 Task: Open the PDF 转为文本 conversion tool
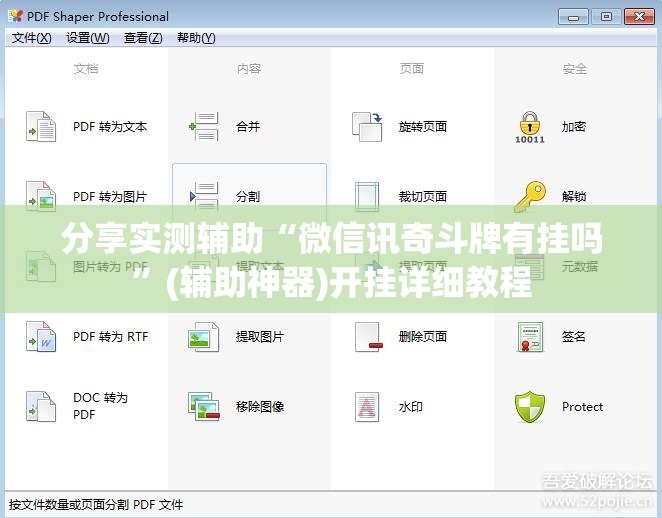[x=87, y=127]
